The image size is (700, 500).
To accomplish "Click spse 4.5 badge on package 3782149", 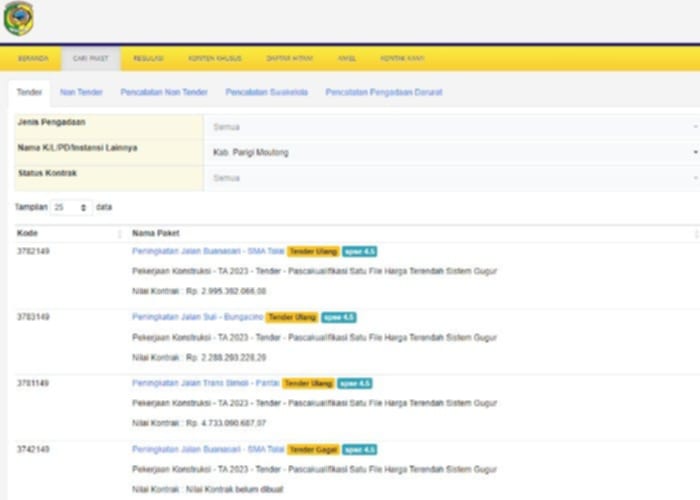I will click(x=359, y=251).
